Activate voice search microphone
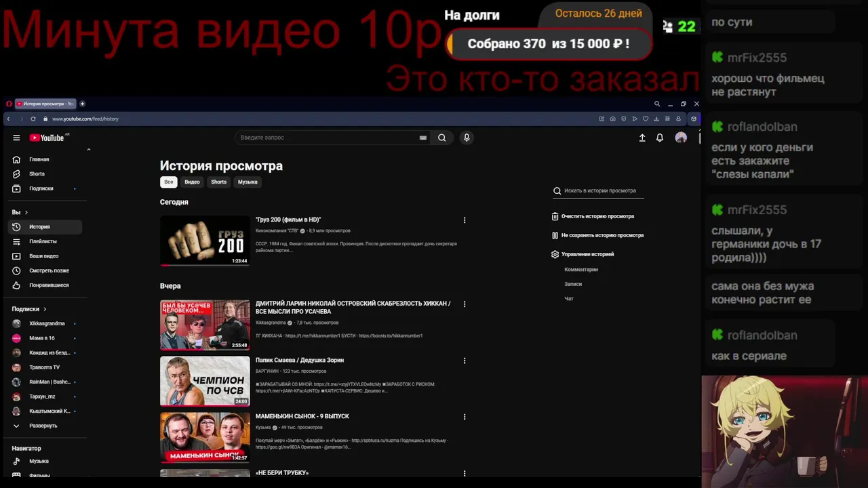The width and height of the screenshot is (868, 488). [467, 138]
